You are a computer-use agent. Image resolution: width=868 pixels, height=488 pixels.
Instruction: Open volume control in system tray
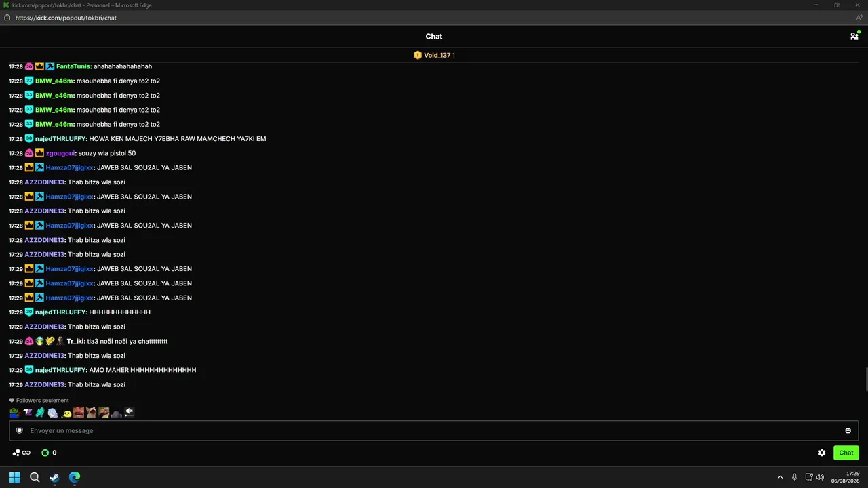pyautogui.click(x=820, y=477)
